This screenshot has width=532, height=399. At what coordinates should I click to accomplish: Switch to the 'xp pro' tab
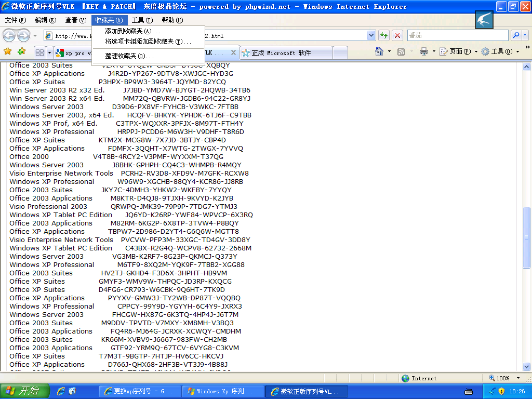coord(73,53)
